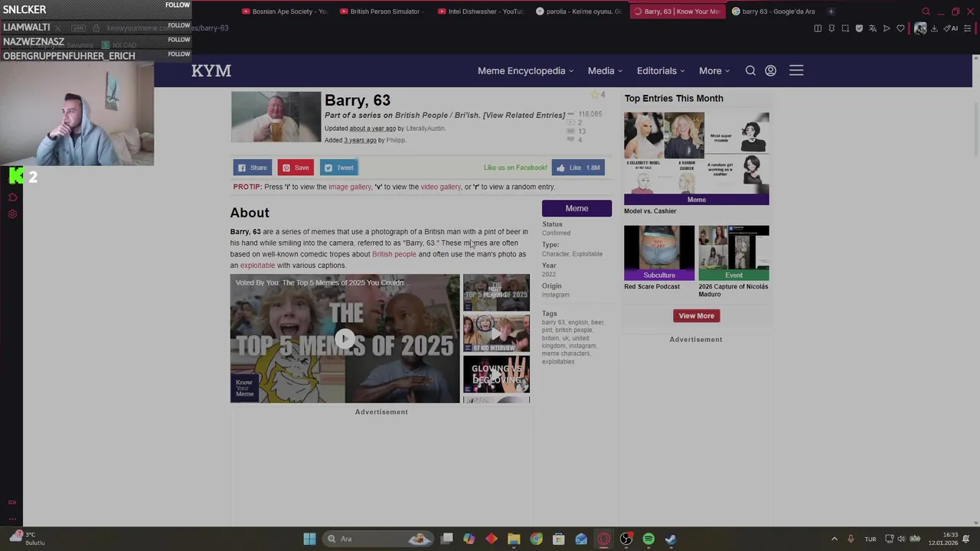980x551 pixels.
Task: Click the Pinterest Save button
Action: (296, 168)
